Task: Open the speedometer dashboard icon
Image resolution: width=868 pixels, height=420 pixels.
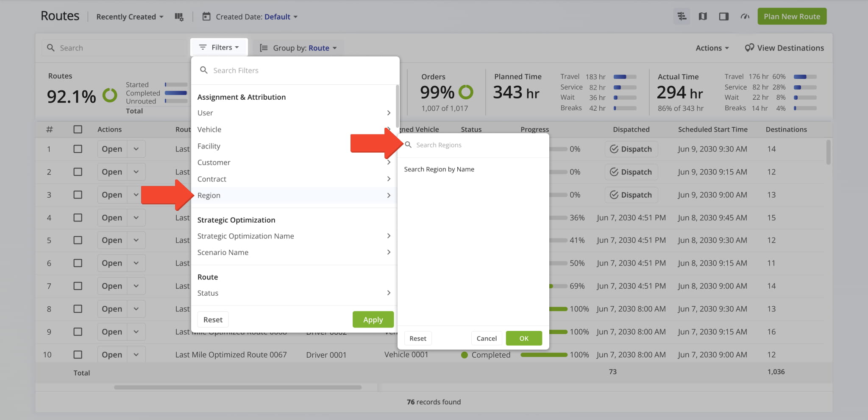Action: 745,17
